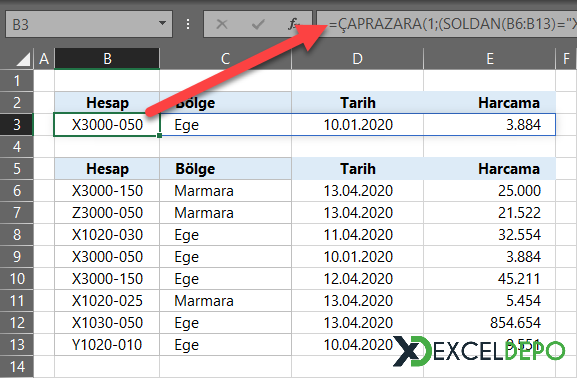Image resolution: width=577 pixels, height=378 pixels.
Task: Select row 12 header
Action: click(x=17, y=323)
